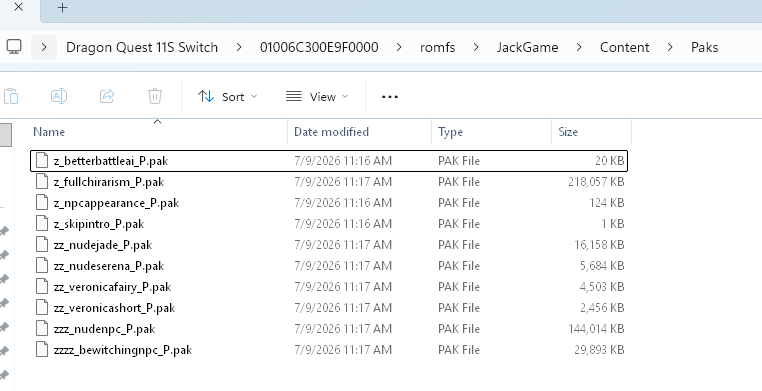Viewport: 762px width, 391px height.
Task: Click the PAK File type of z_npcappearance_P.pak
Action: pyautogui.click(x=459, y=203)
